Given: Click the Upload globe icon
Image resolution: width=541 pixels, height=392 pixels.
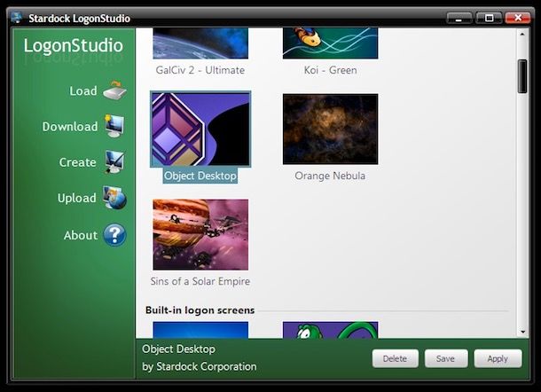Looking at the screenshot, I should tap(114, 198).
